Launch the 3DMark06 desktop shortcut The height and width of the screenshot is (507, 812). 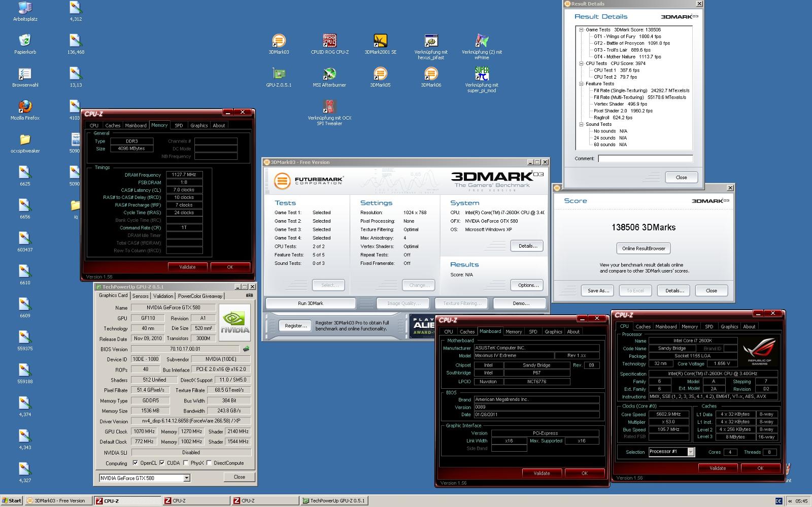click(x=431, y=74)
